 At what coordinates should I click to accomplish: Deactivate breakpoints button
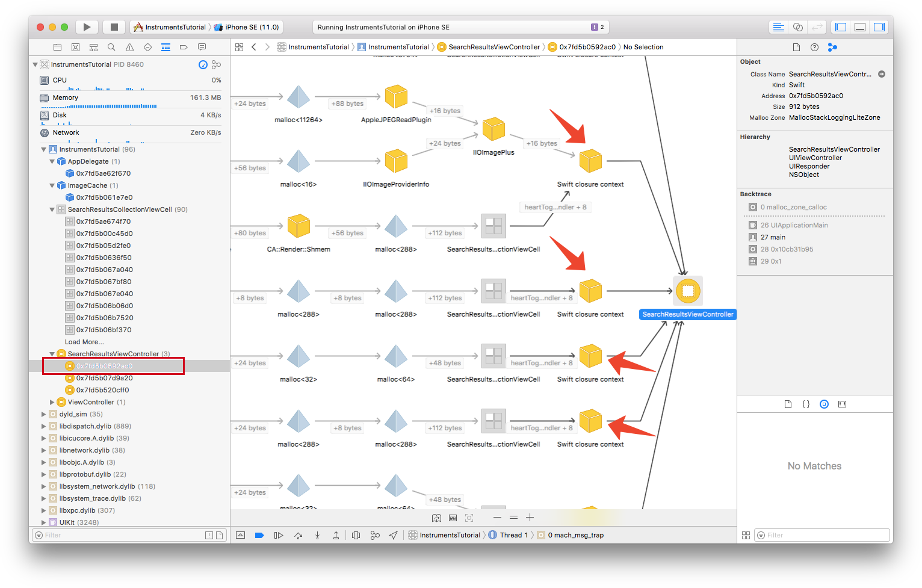click(x=259, y=535)
